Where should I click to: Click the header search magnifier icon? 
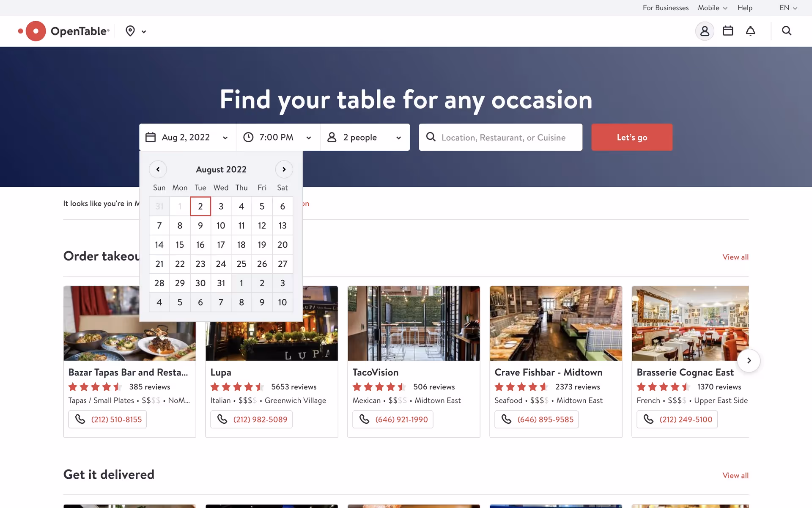[x=786, y=31]
